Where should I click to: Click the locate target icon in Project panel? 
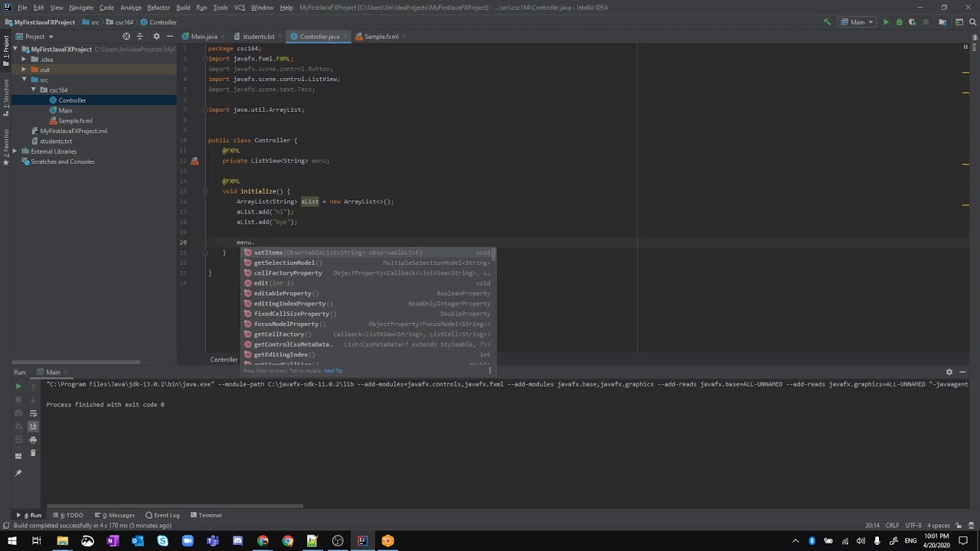[x=126, y=36]
